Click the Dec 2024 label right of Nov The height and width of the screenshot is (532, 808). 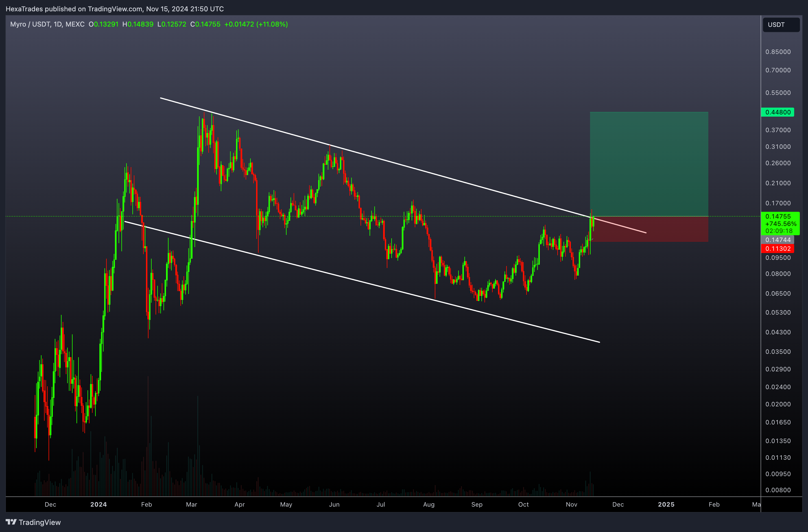[x=618, y=504]
